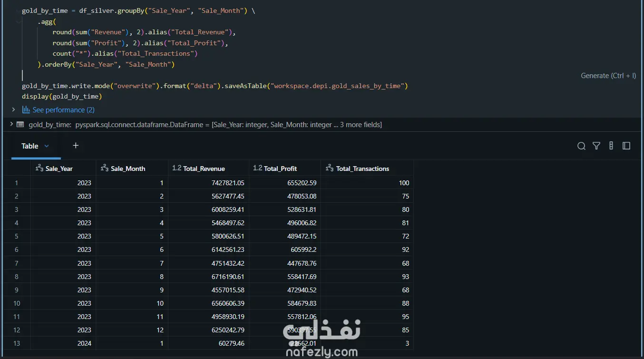Click the Total_Revenue decimal type icon
644x359 pixels.
[x=176, y=168]
